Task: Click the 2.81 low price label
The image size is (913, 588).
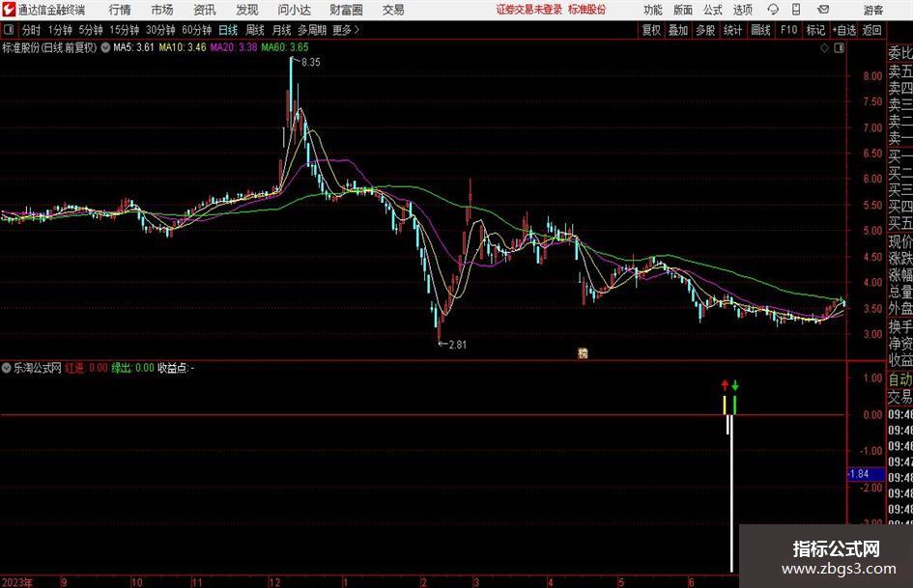Action: tap(457, 345)
